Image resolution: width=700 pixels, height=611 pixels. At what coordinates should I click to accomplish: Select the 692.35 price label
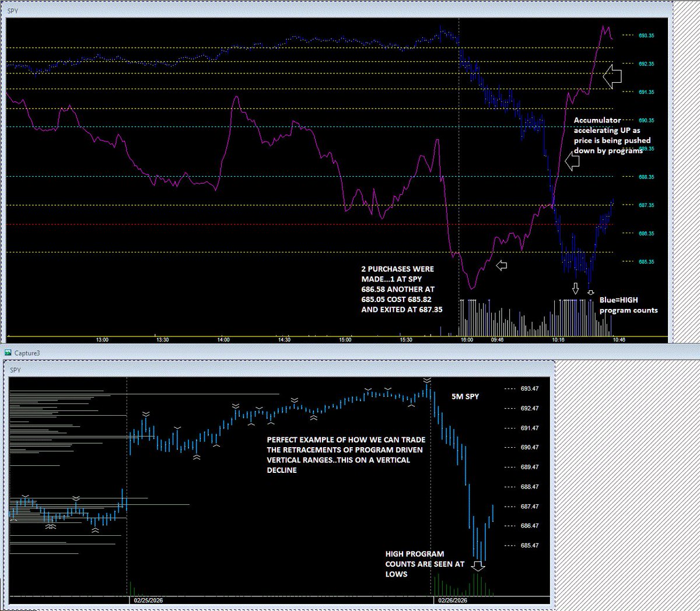point(646,64)
